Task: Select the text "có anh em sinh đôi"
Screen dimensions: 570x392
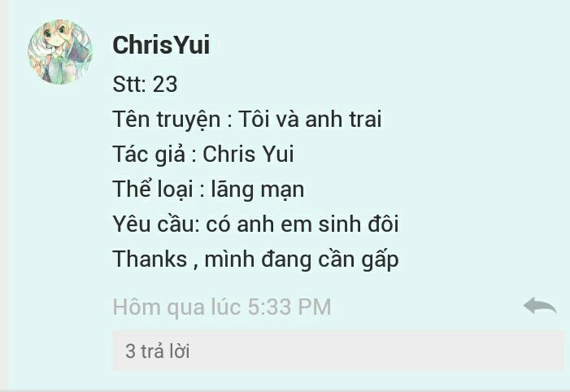Action: click(x=302, y=224)
